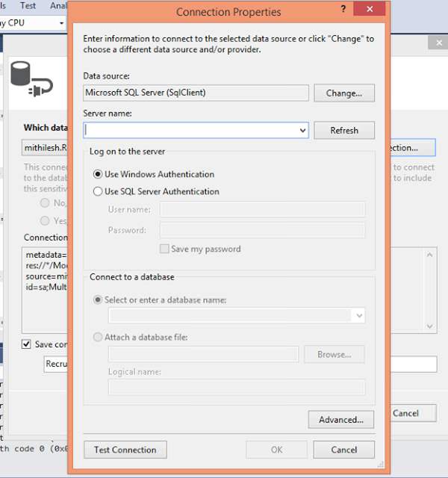
Task: Click the disabled OK button
Action: 276,450
